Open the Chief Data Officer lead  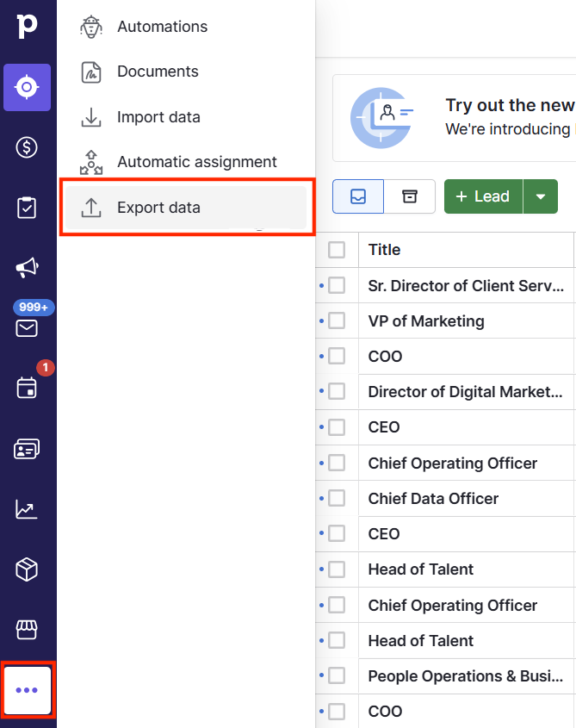(433, 499)
